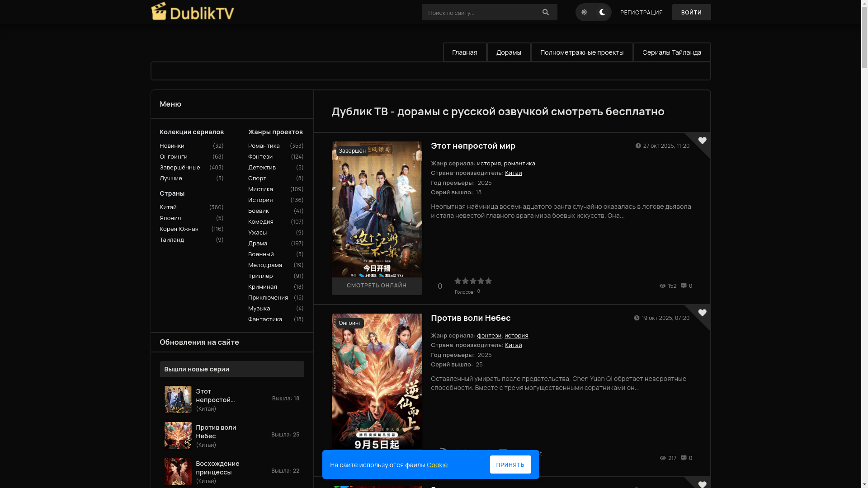Click views eye icon showing 217
868x488 pixels.
tap(662, 458)
